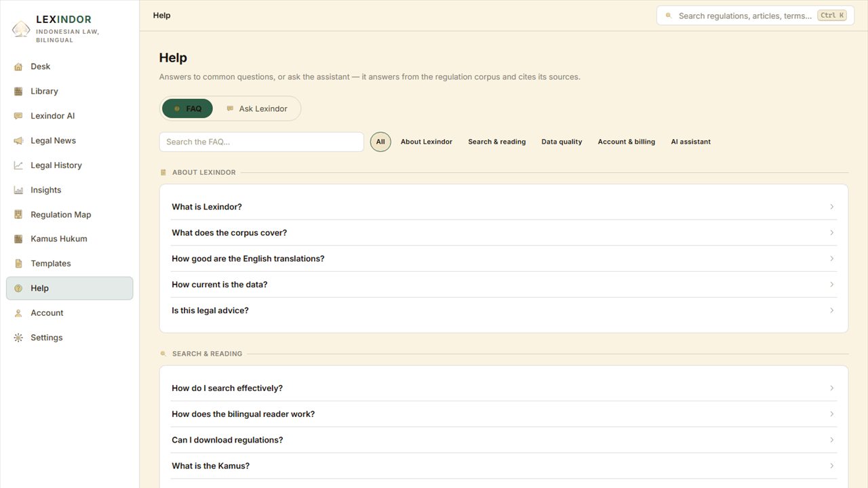Image resolution: width=868 pixels, height=488 pixels.
Task: Filter FAQ by Account & billing
Action: pyautogui.click(x=627, y=142)
